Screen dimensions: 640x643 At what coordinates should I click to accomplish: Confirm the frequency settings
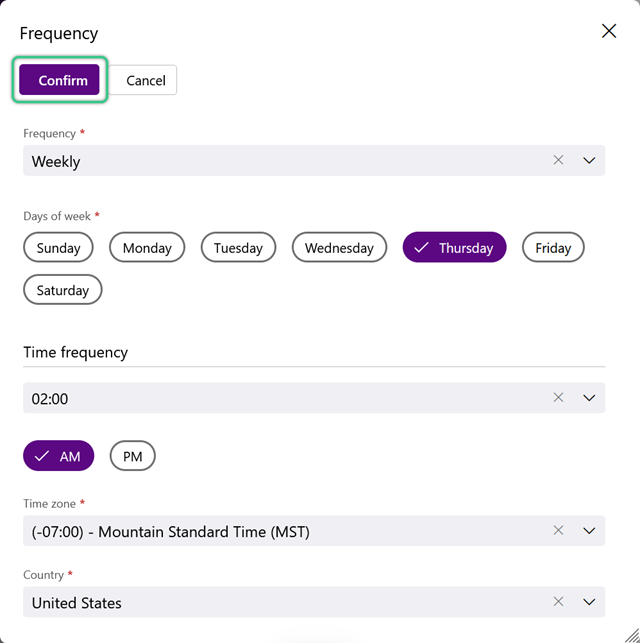click(x=59, y=80)
